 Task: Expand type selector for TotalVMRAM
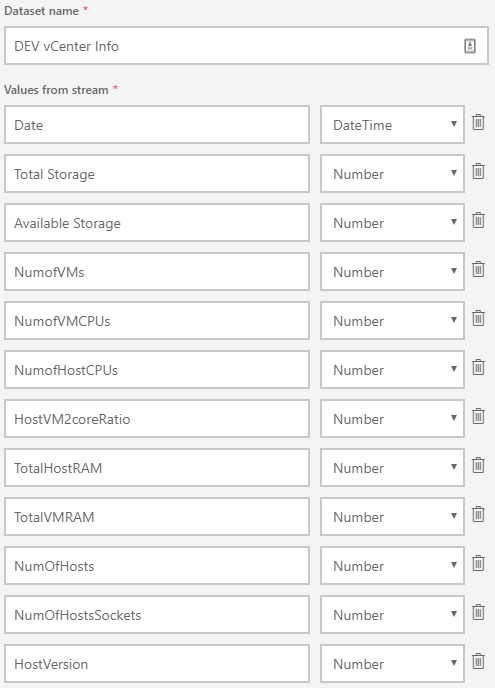click(x=392, y=516)
